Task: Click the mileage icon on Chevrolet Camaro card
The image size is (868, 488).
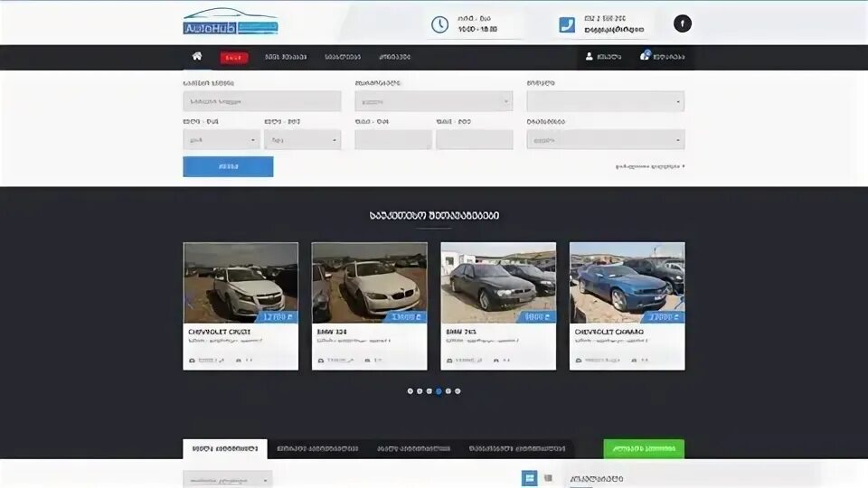Action: (579, 361)
